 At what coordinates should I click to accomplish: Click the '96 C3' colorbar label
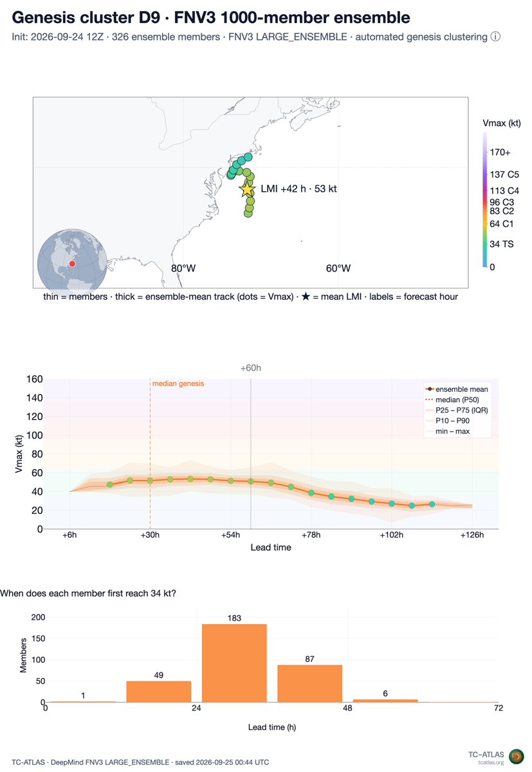coord(502,201)
